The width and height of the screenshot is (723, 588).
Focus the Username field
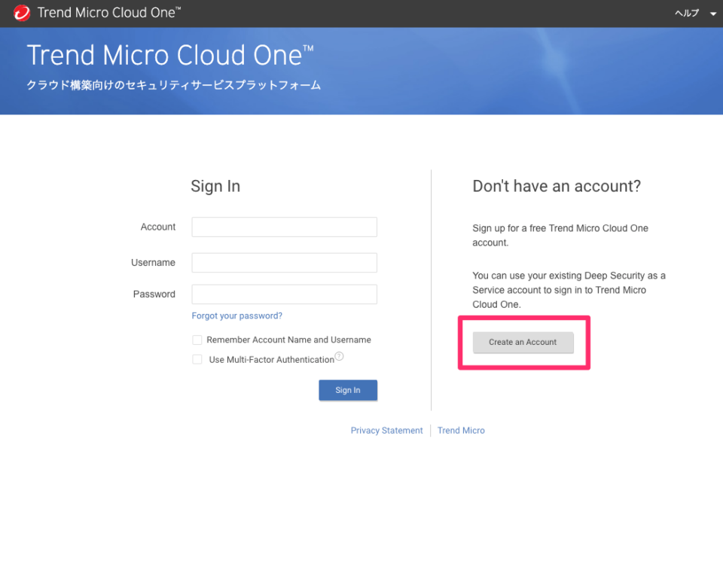click(x=284, y=263)
